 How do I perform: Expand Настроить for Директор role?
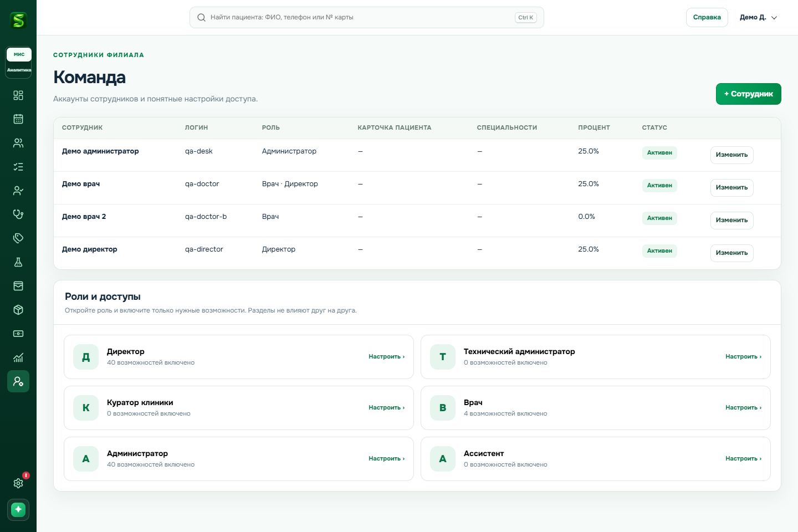click(386, 356)
